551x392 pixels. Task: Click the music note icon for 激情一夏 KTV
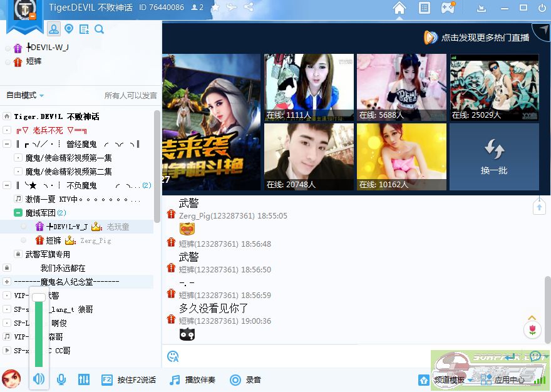pyautogui.click(x=18, y=199)
